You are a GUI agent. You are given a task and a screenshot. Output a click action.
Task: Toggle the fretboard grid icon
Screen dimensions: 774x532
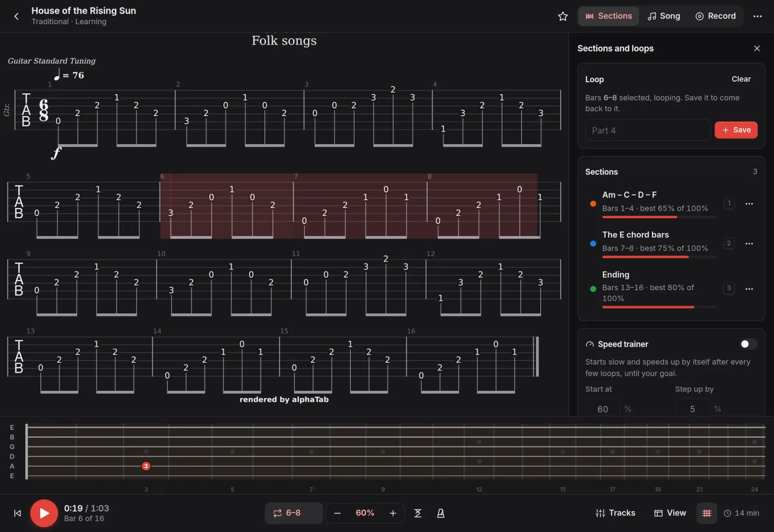point(707,513)
